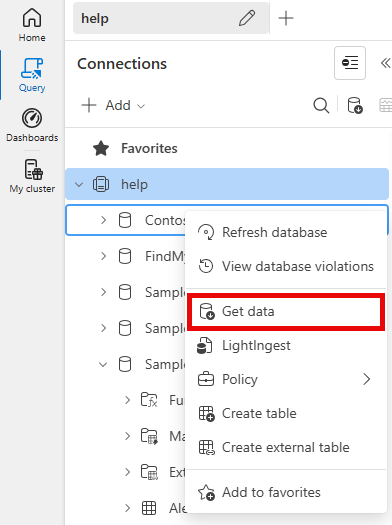Collapse the expanded Sample database
This screenshot has width=392, height=525.
[103, 364]
